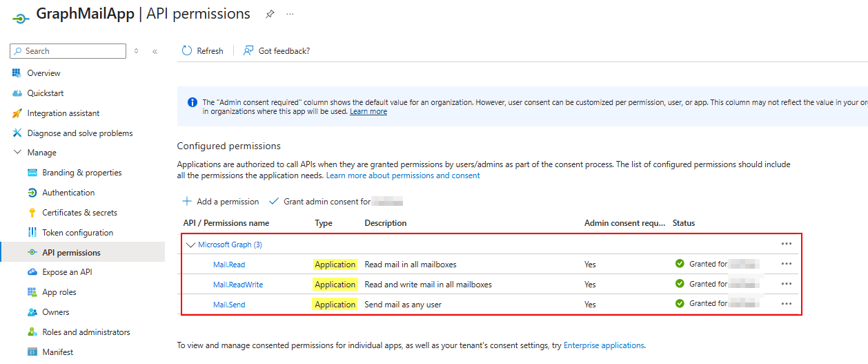868x364 pixels.
Task: Open the Microsoft Graph (3) link
Action: pos(230,245)
